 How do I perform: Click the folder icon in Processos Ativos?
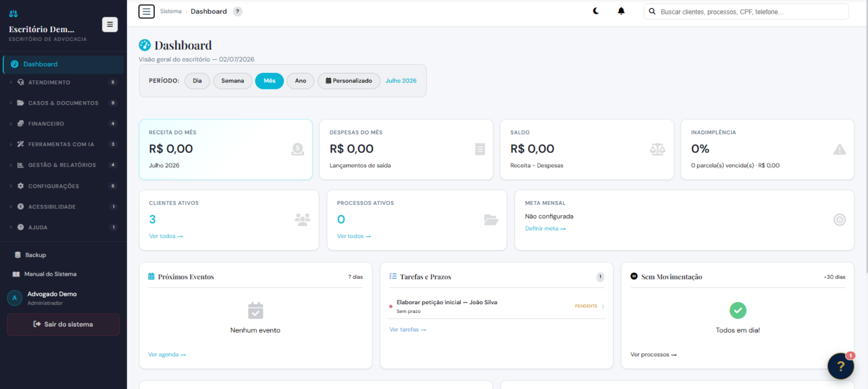pyautogui.click(x=491, y=220)
